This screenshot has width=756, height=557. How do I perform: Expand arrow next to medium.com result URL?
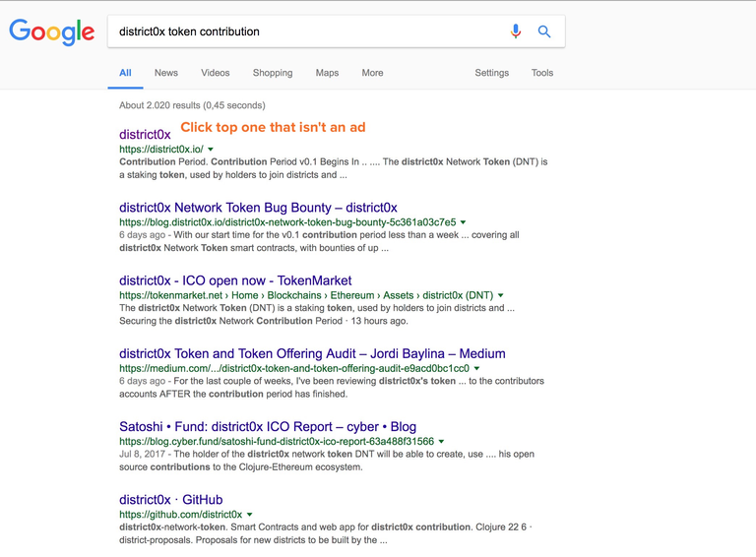476,369
